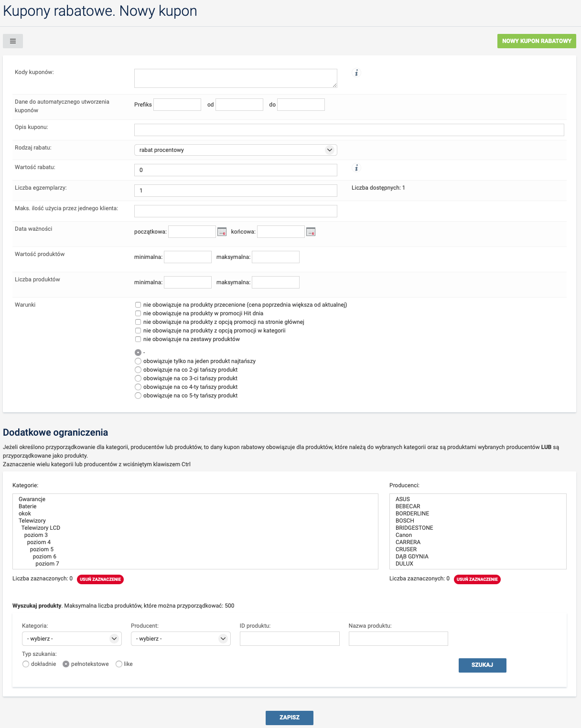Image resolution: width=581 pixels, height=728 pixels.
Task: Open calendar picker for początkowa date
Action: click(222, 232)
